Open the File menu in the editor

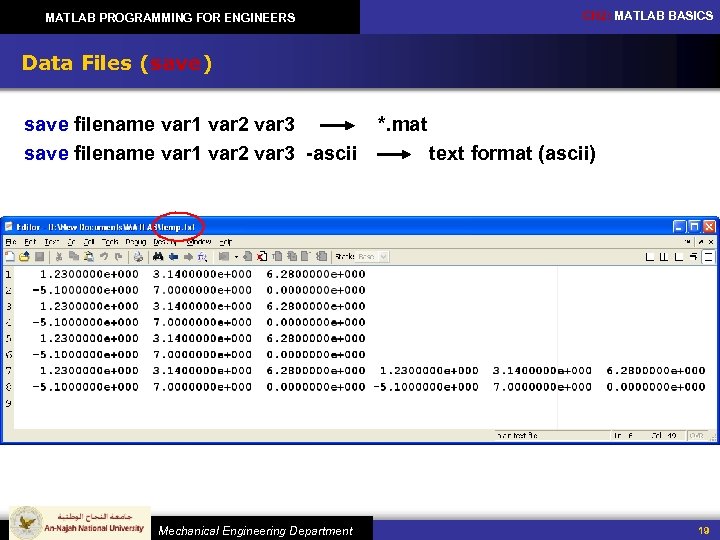11,242
